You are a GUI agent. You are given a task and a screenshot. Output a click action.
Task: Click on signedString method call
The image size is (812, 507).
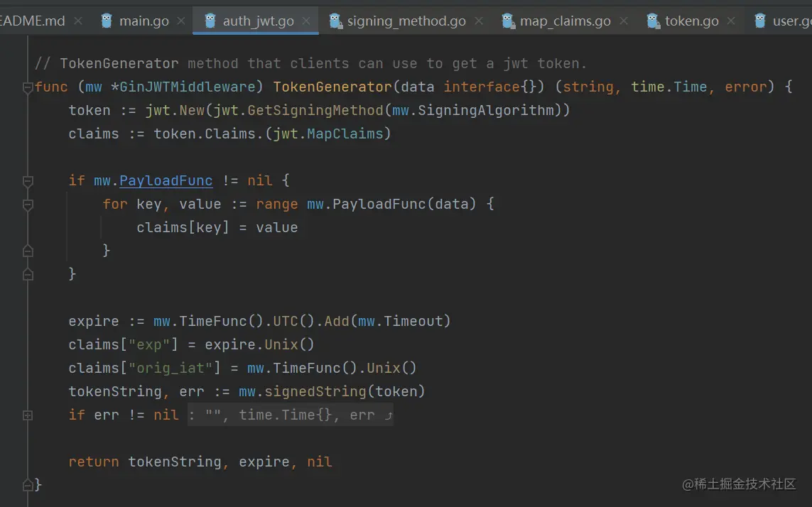(315, 391)
